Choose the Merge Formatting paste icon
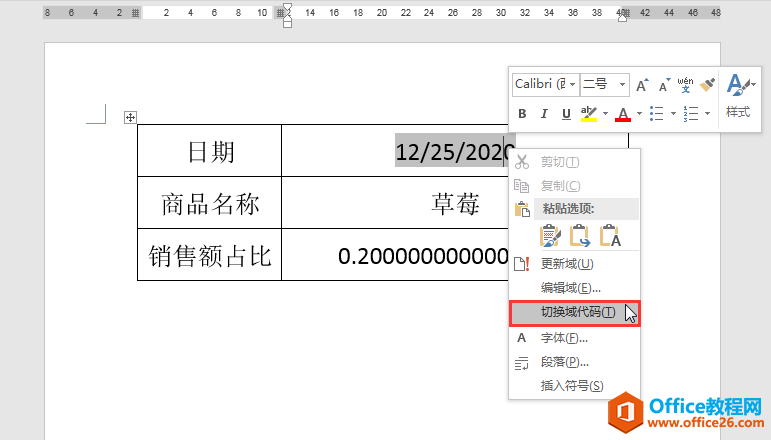Viewport: 771px width, 440px height. point(580,236)
